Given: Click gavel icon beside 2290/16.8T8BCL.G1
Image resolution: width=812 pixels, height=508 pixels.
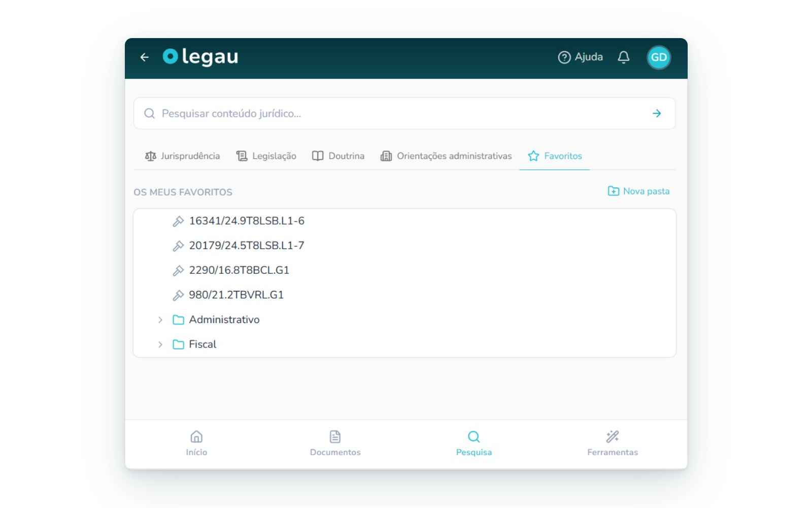Looking at the screenshot, I should 178,270.
